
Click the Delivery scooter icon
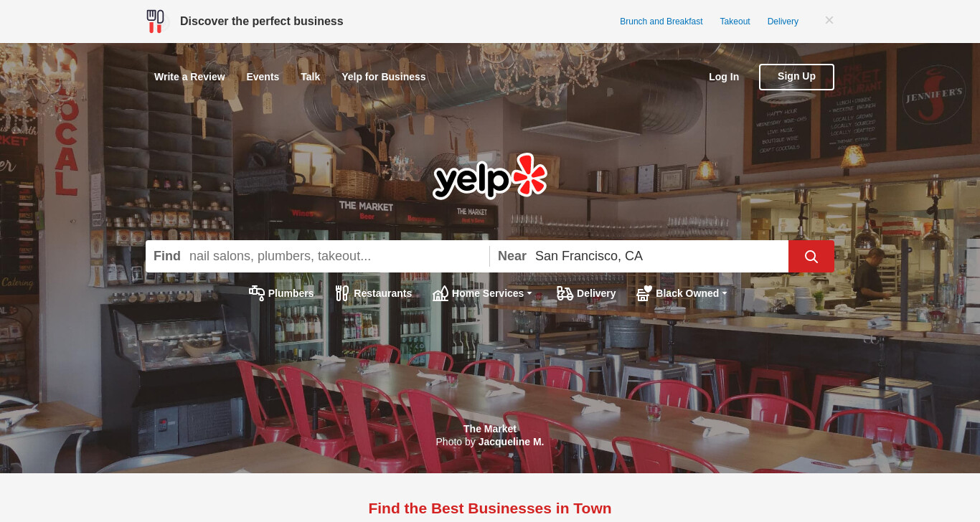coord(565,293)
